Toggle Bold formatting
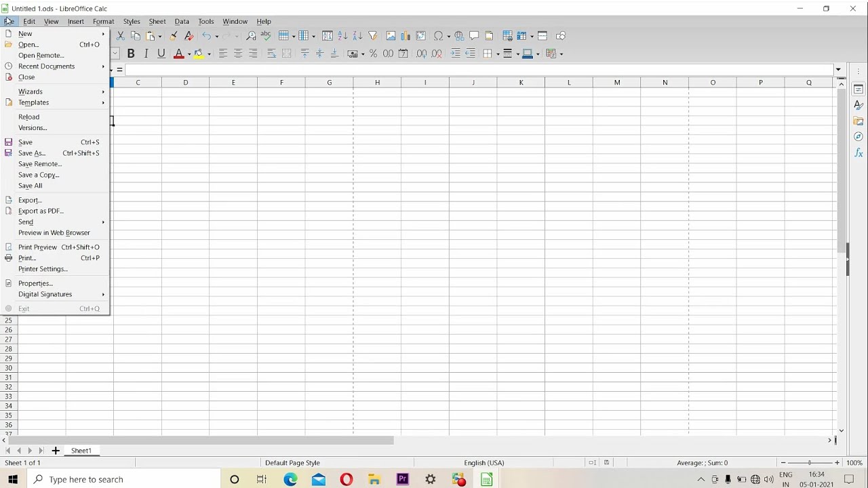This screenshot has height=488, width=868. click(x=131, y=54)
